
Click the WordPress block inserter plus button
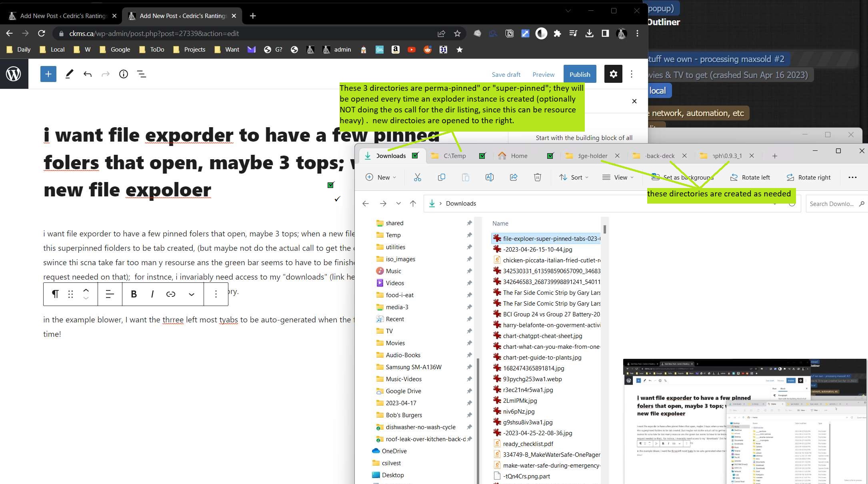tap(48, 74)
